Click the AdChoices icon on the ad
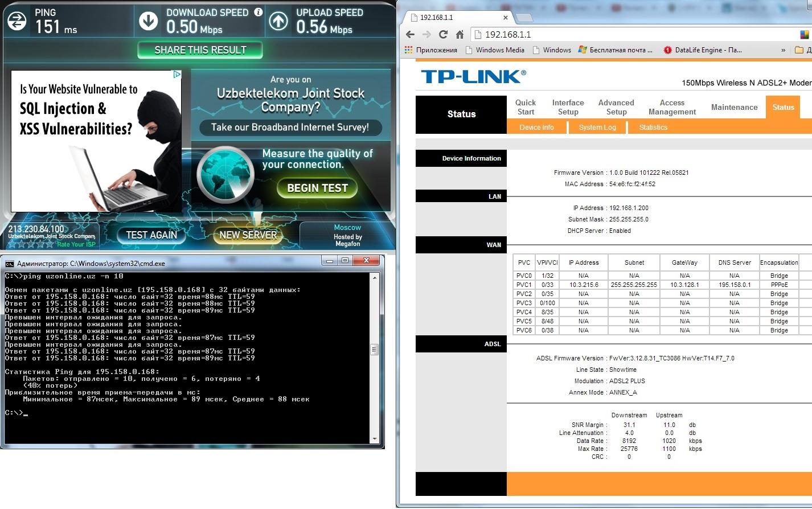The image size is (812, 509). pyautogui.click(x=177, y=74)
